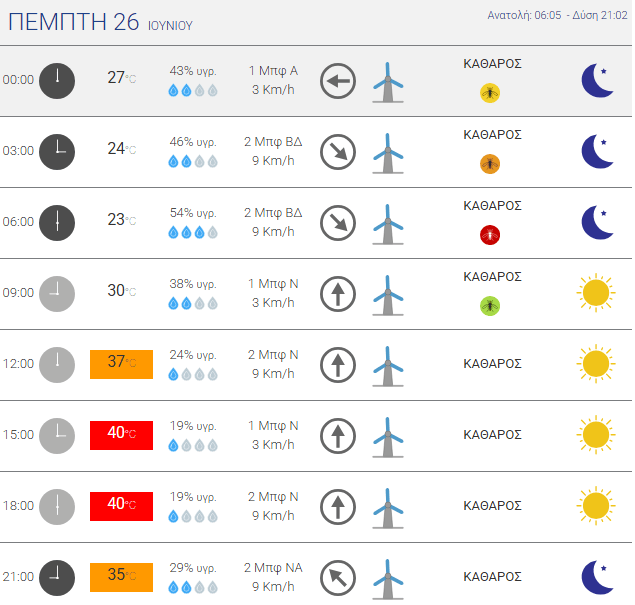Click the orange mosquito icon at 03:00

pos(490,164)
